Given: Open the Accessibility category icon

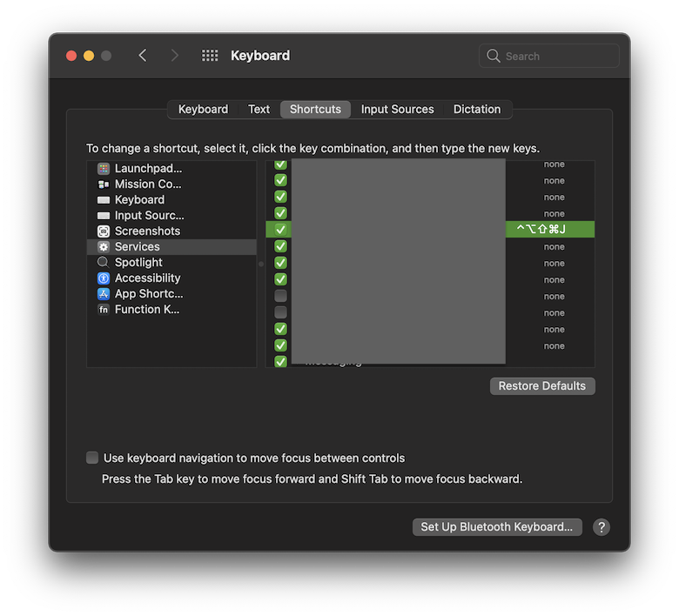Looking at the screenshot, I should (x=103, y=278).
